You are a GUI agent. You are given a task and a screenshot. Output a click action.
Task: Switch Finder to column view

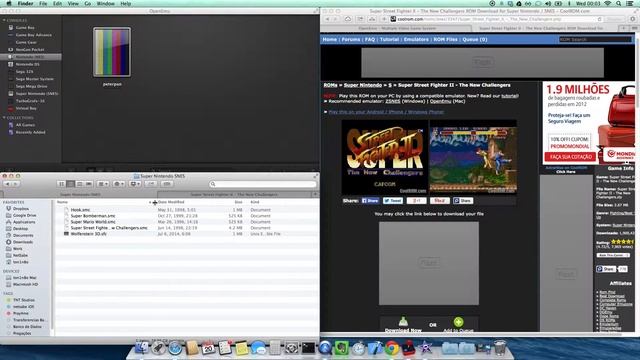tap(80, 184)
